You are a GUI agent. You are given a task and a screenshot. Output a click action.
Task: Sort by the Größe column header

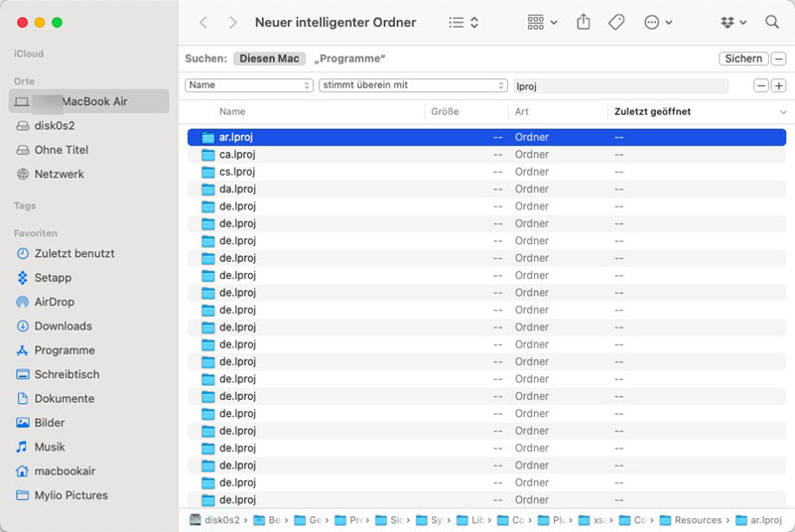445,111
